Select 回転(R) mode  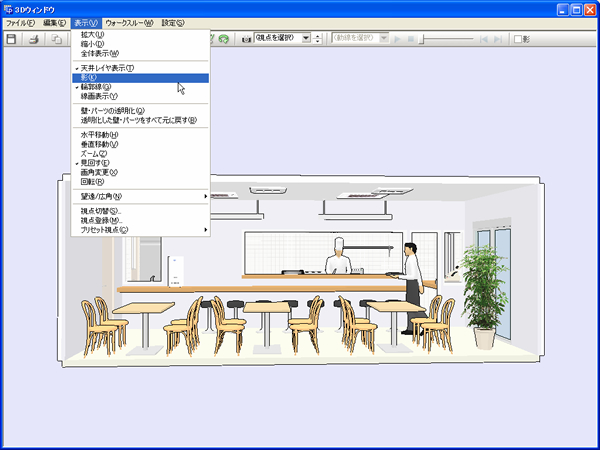coord(140,182)
